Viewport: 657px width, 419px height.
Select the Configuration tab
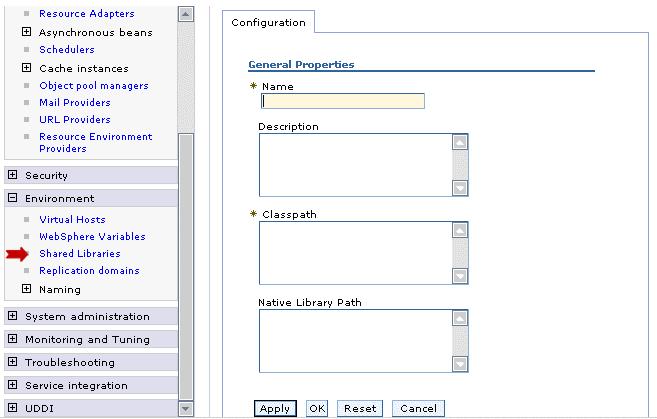coord(268,23)
